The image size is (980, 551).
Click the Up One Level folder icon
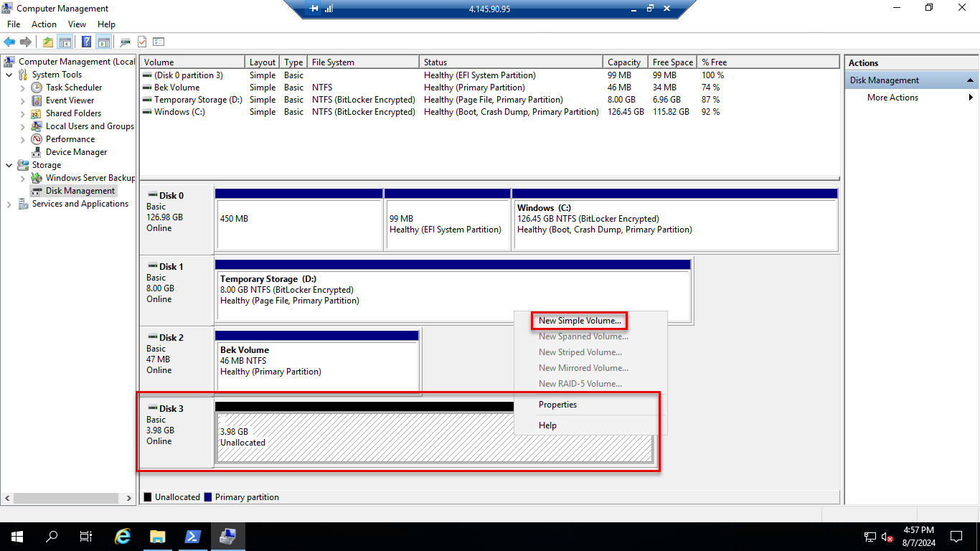click(48, 42)
